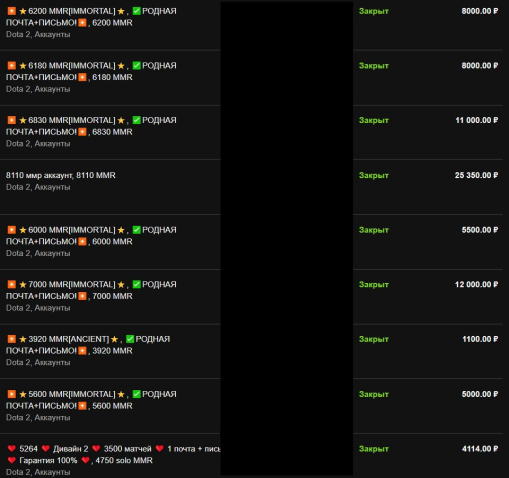Viewport: 509px width, 478px height.
Task: Open the 7000 MMR Immortal listing title
Action: tap(91, 290)
